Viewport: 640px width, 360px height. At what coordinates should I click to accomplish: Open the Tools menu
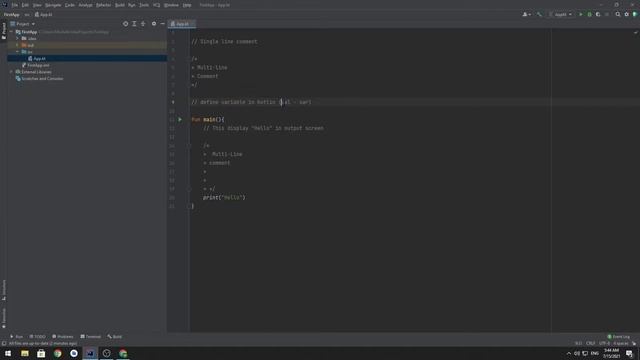tap(144, 5)
